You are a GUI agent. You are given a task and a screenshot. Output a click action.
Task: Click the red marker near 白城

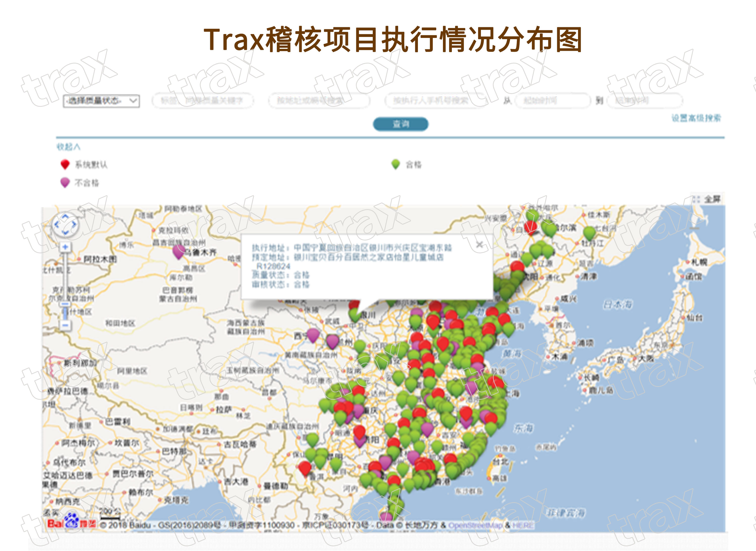(530, 228)
